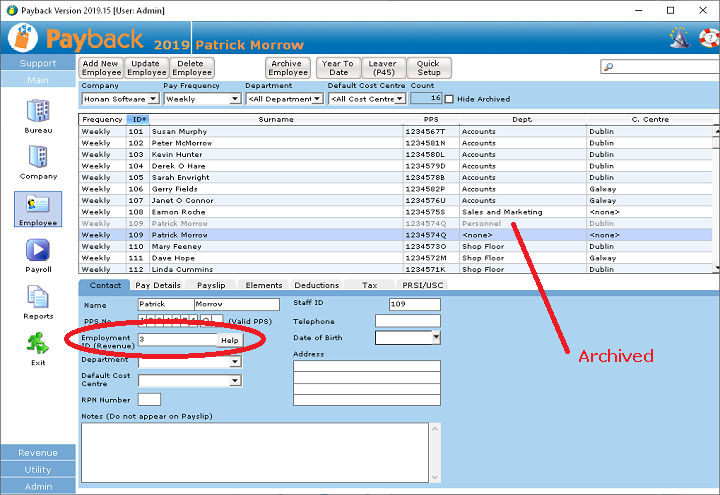The image size is (720, 495).
Task: Open the Reports sidebar icon
Action: (x=38, y=298)
